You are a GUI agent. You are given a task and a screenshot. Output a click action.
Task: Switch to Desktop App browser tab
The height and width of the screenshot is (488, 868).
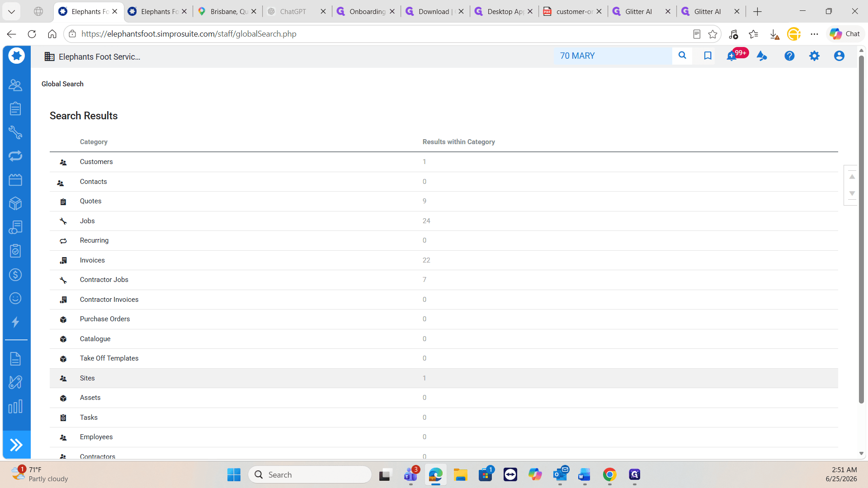tap(504, 12)
